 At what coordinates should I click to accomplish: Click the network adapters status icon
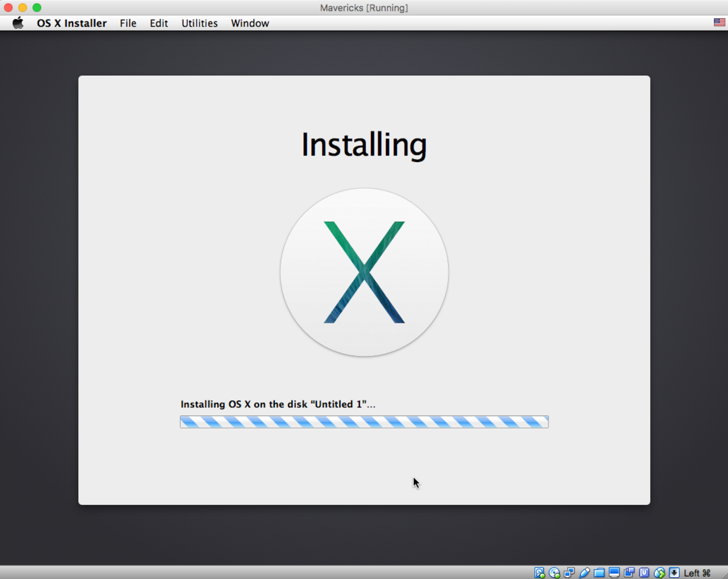[569, 573]
